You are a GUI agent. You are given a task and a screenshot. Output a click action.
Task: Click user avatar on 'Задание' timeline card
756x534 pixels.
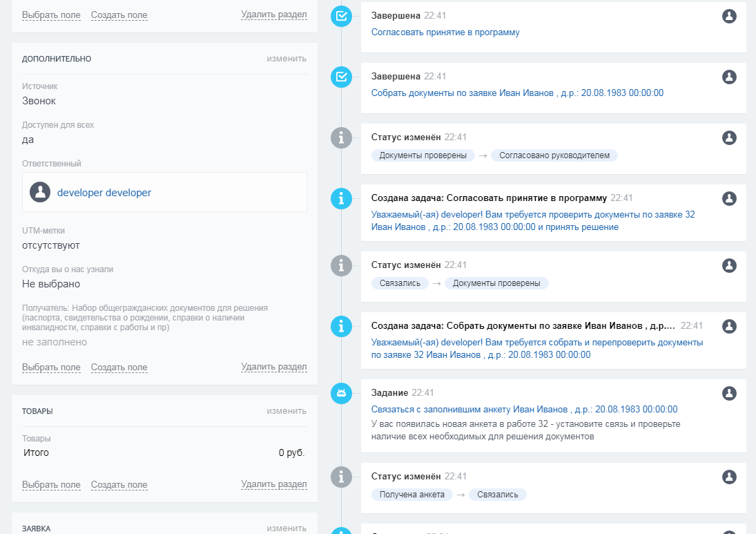click(x=729, y=393)
